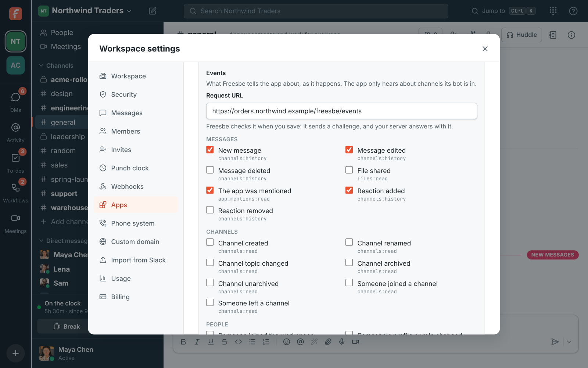Open the compose new message icon
The height and width of the screenshot is (368, 588).
pos(153,11)
